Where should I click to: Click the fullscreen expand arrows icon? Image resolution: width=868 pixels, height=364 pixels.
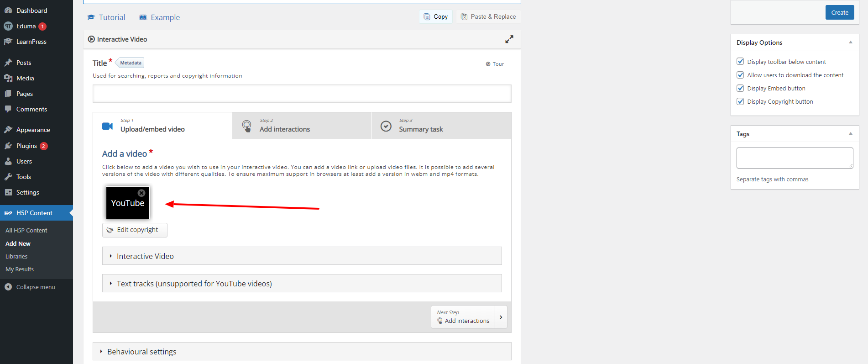click(509, 39)
